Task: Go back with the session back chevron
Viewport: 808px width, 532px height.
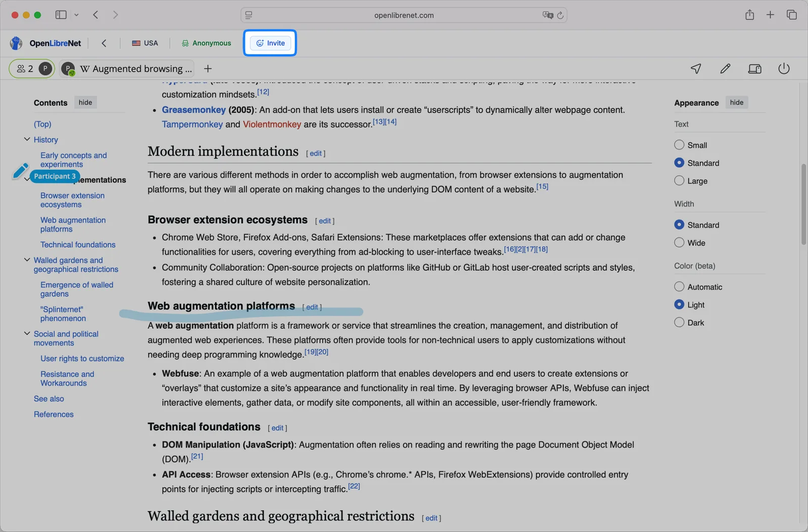Action: tap(104, 43)
